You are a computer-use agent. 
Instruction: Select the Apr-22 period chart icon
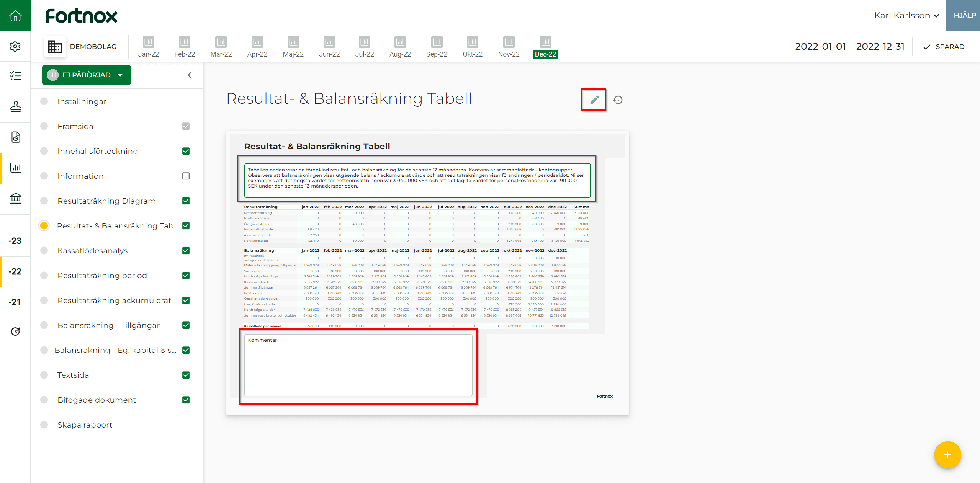(257, 41)
